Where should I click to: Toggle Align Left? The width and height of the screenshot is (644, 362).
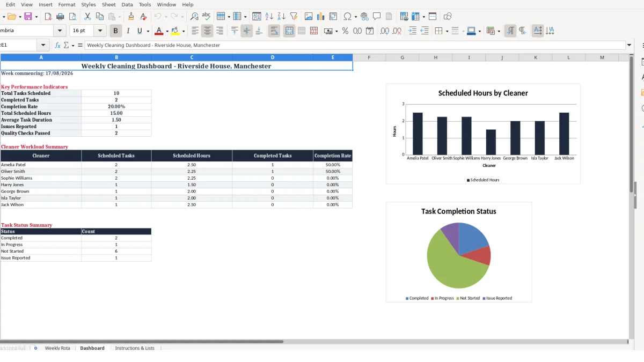coord(195,31)
